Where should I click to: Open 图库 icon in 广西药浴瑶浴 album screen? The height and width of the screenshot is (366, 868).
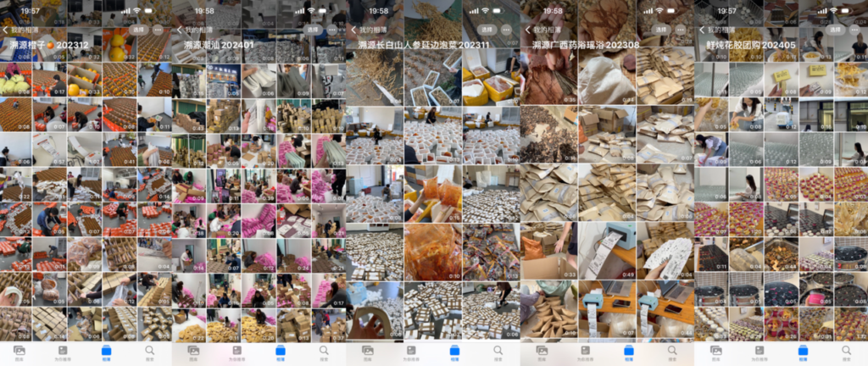coord(541,351)
